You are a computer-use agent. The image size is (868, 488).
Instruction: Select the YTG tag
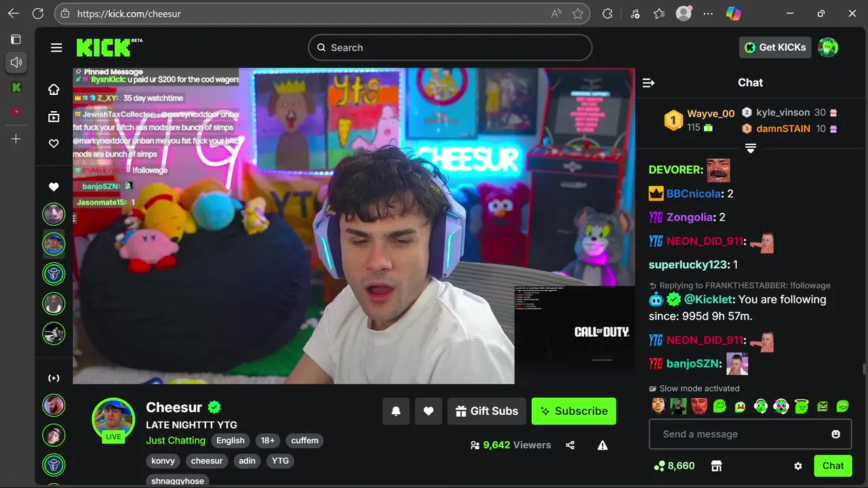280,461
